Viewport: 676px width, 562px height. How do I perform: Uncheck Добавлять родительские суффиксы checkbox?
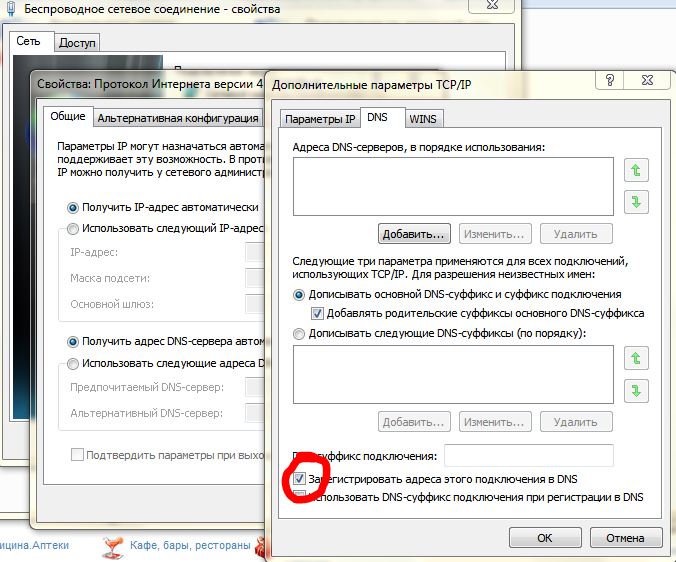[x=318, y=313]
